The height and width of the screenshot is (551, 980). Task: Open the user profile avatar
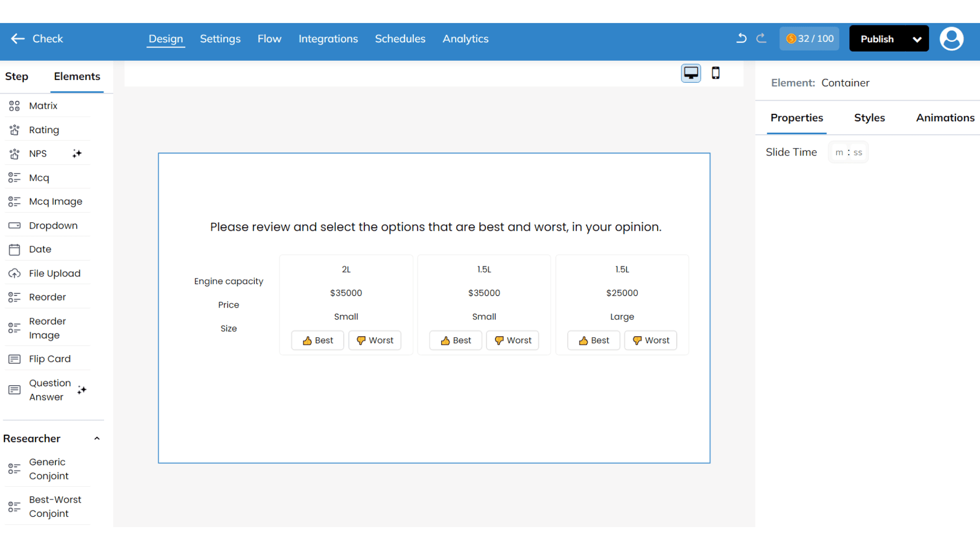click(x=951, y=39)
